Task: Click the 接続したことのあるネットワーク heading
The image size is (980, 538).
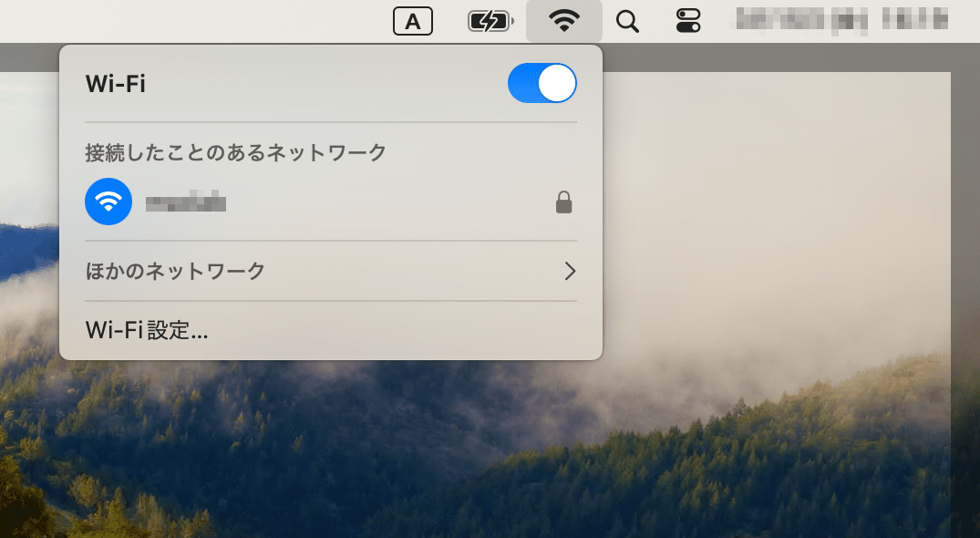Action: [235, 152]
